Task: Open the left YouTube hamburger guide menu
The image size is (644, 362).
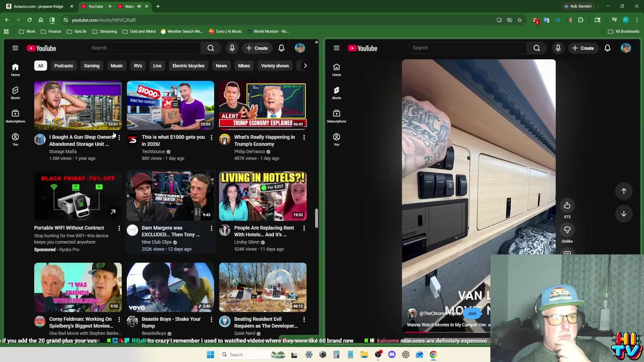Action: [x=15, y=48]
